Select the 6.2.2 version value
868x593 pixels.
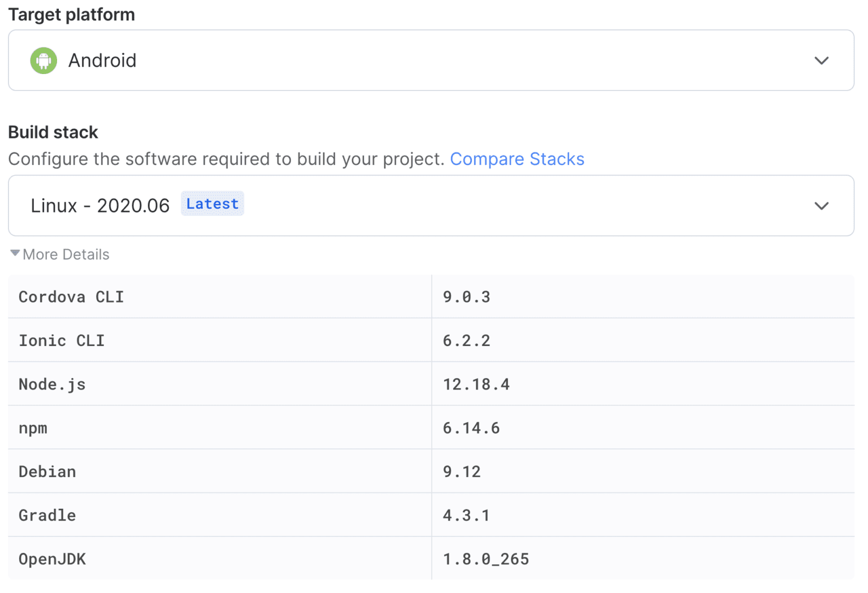point(467,340)
